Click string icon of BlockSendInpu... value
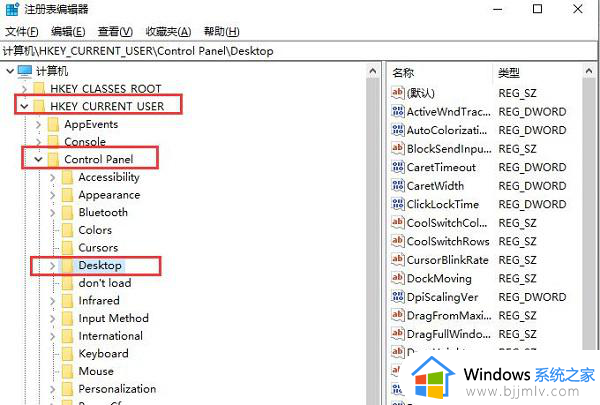The width and height of the screenshot is (600, 405). coord(398,148)
